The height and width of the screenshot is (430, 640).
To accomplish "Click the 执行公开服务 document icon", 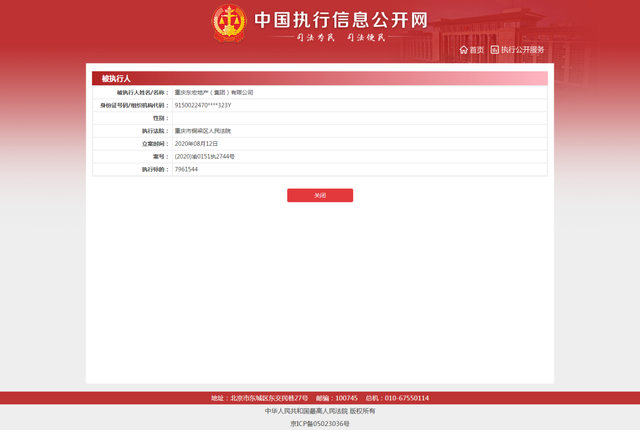I will click(x=494, y=49).
